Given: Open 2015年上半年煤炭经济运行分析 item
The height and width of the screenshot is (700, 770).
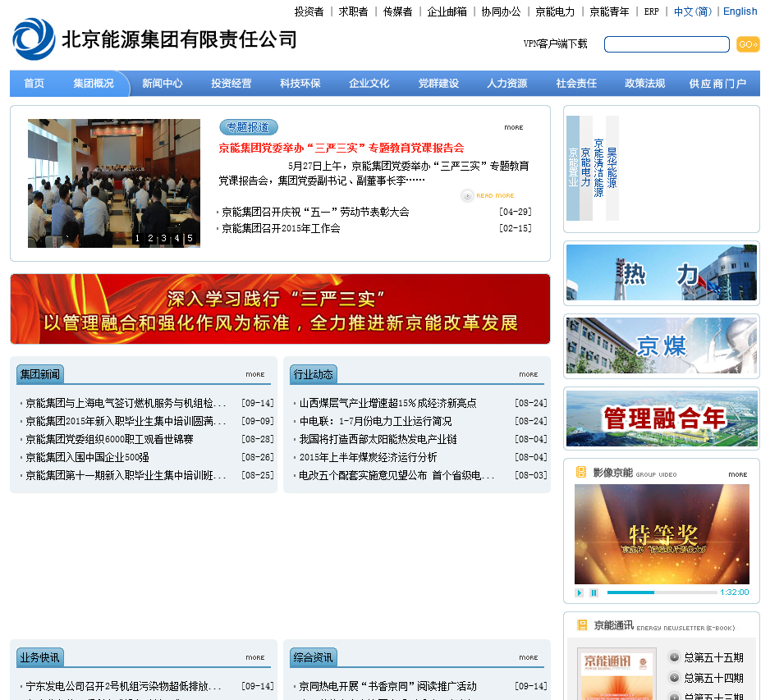Looking at the screenshot, I should click(368, 457).
